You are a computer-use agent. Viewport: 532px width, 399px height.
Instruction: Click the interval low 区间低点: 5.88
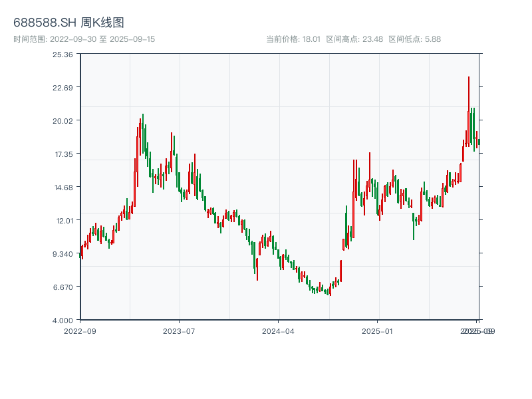pyautogui.click(x=414, y=39)
